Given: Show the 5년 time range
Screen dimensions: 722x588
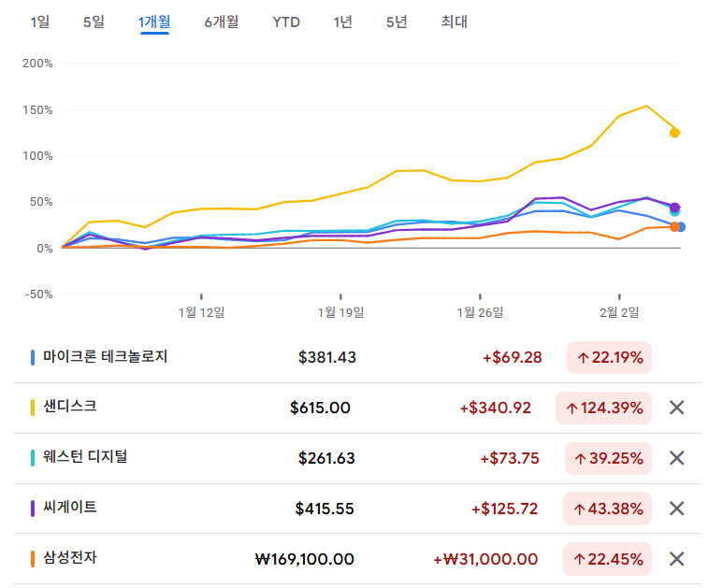Looking at the screenshot, I should 397,22.
